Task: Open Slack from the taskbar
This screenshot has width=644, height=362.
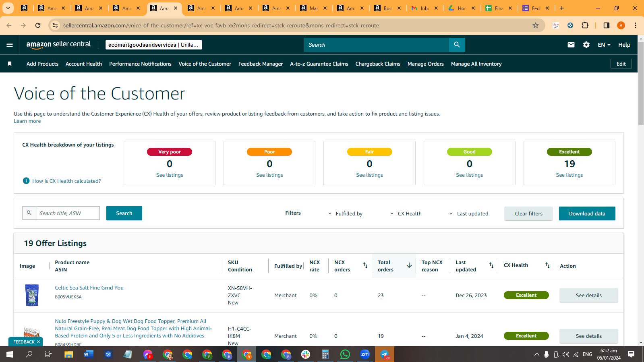Action: (x=306, y=354)
